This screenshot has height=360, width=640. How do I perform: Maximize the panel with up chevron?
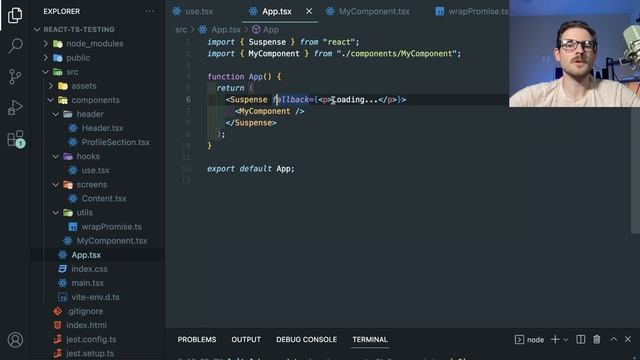[613, 340]
